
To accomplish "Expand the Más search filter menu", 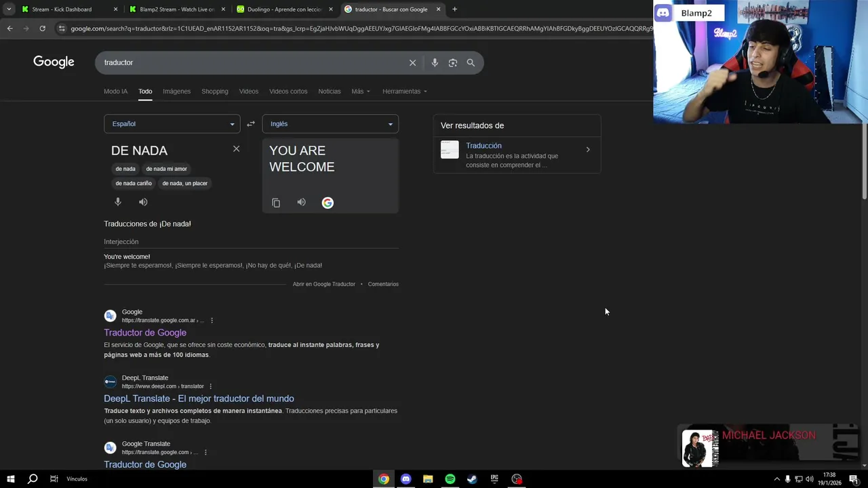I will tap(361, 91).
